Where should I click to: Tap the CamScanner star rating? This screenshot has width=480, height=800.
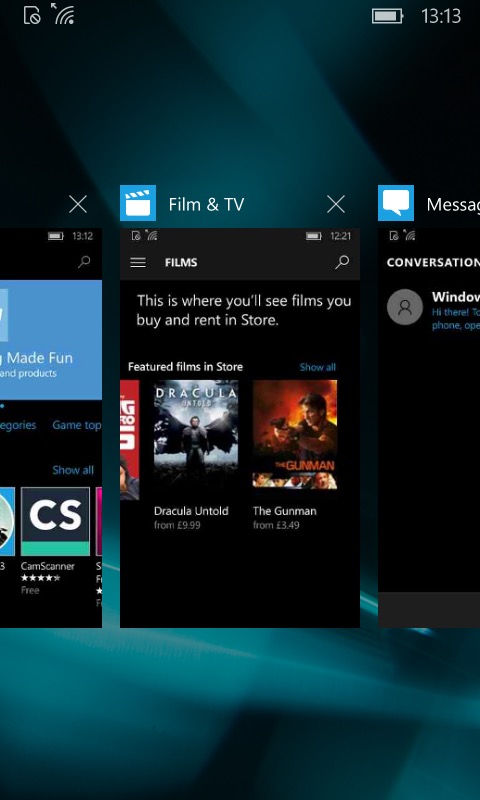pos(41,578)
